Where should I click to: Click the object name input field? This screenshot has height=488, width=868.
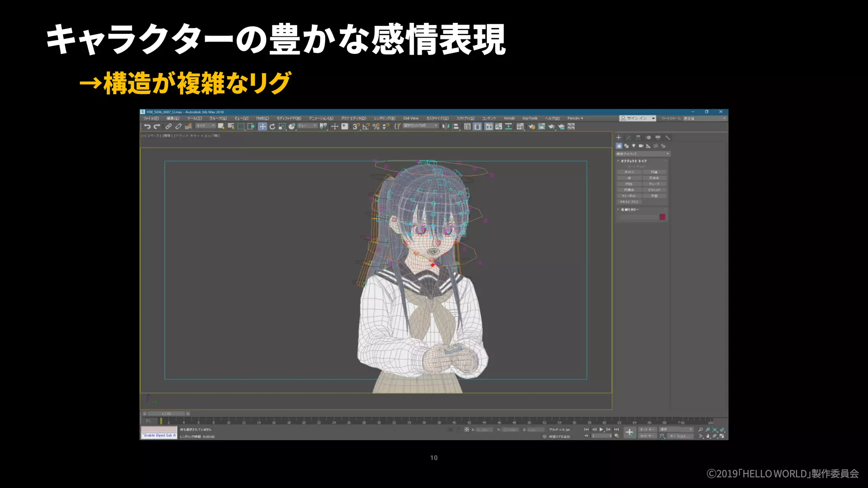pos(638,217)
